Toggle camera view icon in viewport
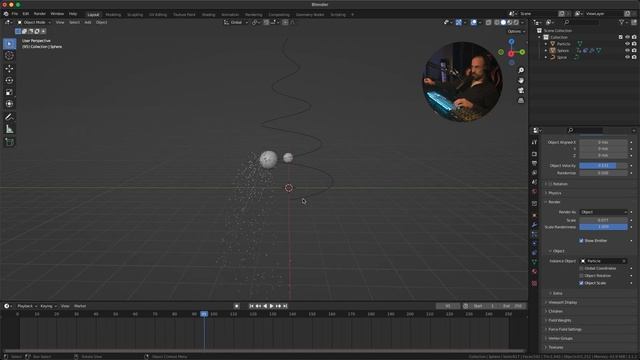Viewport: 640px width, 360px height. coord(521,90)
